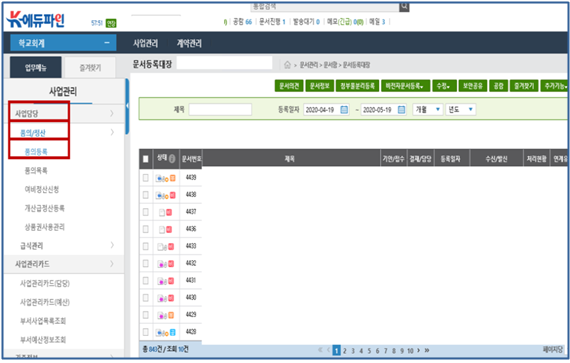Viewport: 570px width, 363px height.
Task: Click the green 즐겨찾기 toolbar button
Action: tap(524, 86)
